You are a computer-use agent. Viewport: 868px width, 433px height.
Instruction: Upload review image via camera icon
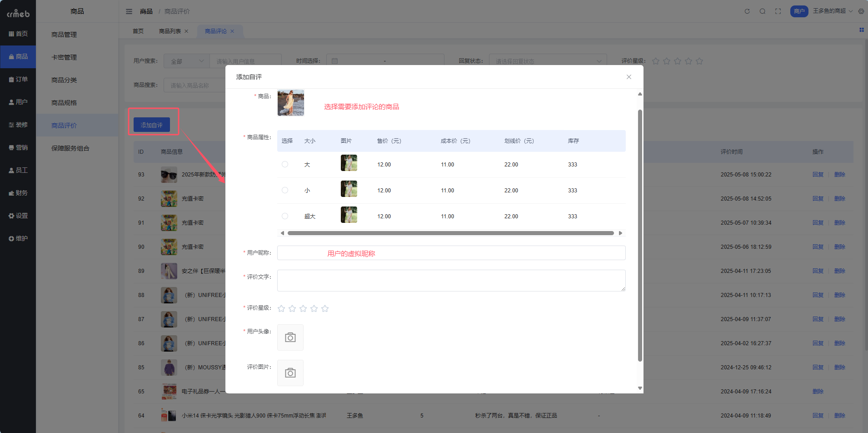pyautogui.click(x=290, y=373)
